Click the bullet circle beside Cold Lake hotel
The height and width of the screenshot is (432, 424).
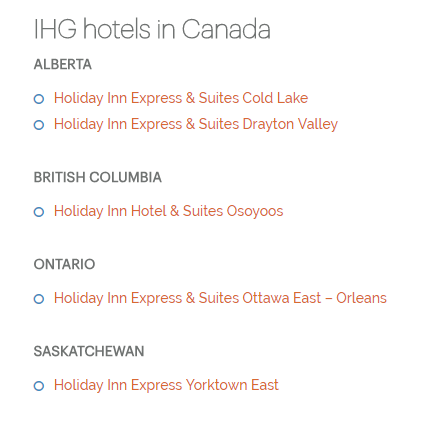(x=39, y=99)
